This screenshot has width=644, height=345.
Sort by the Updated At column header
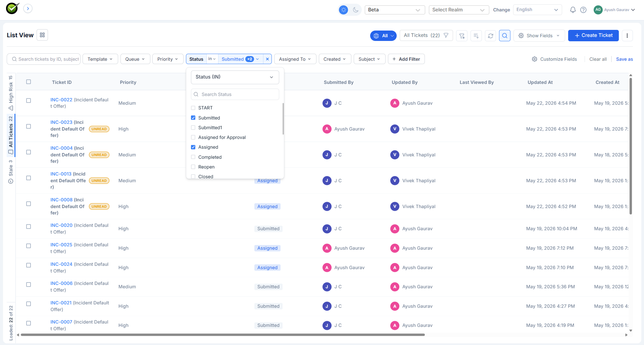540,82
